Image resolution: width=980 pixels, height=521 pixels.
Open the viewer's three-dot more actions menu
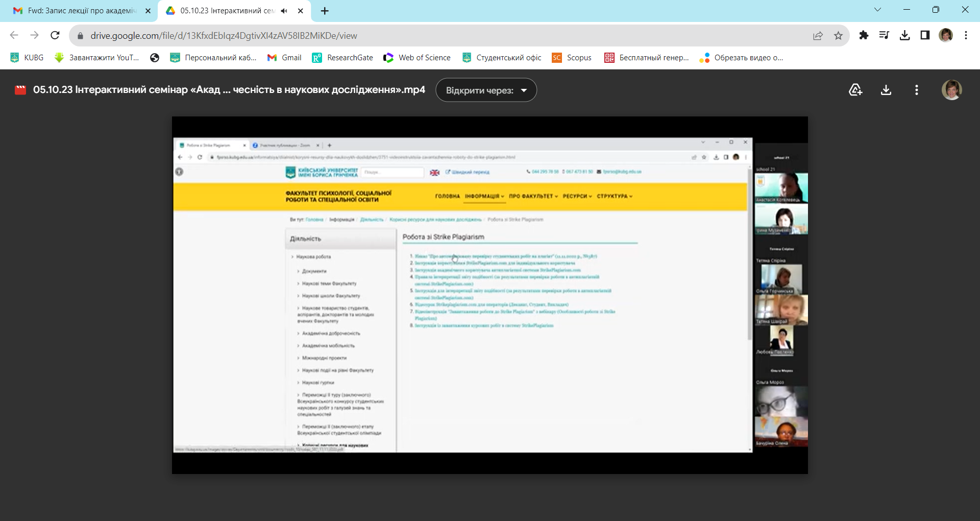click(x=917, y=90)
